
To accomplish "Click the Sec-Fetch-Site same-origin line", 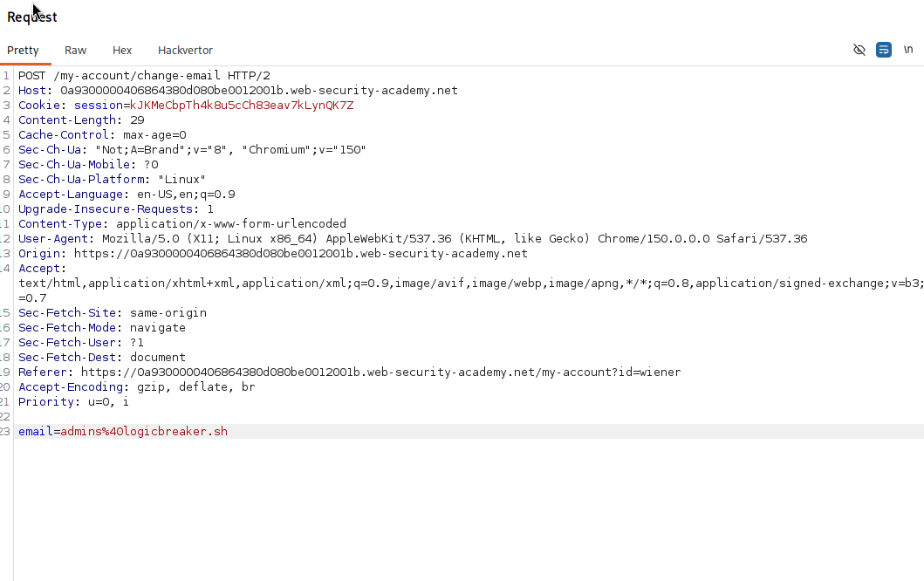I will point(113,312).
